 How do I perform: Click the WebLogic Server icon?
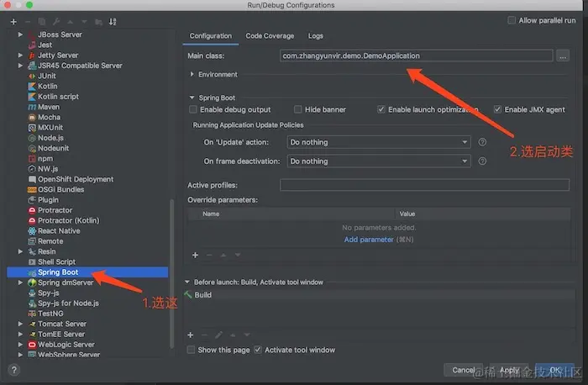[32, 345]
